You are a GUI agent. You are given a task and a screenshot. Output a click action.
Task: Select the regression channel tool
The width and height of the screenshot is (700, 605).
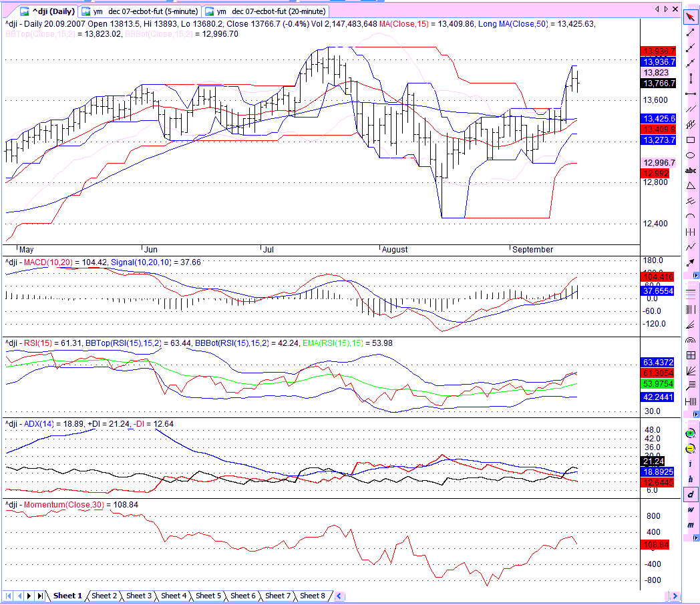(x=691, y=124)
